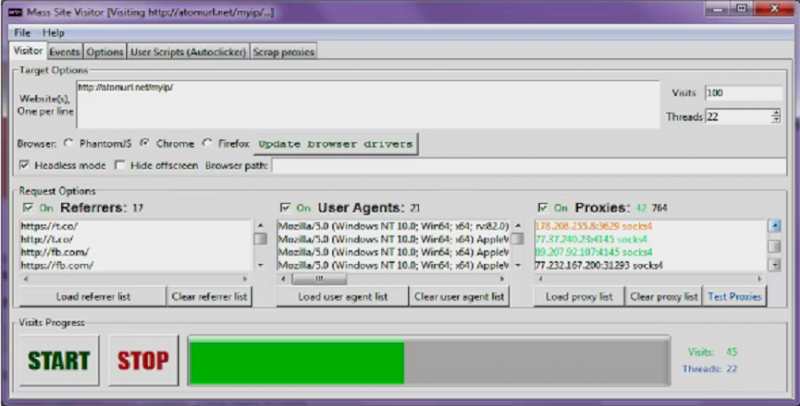This screenshot has height=406, width=800.
Task: Switch to the Visitor tab
Action: pos(28,51)
